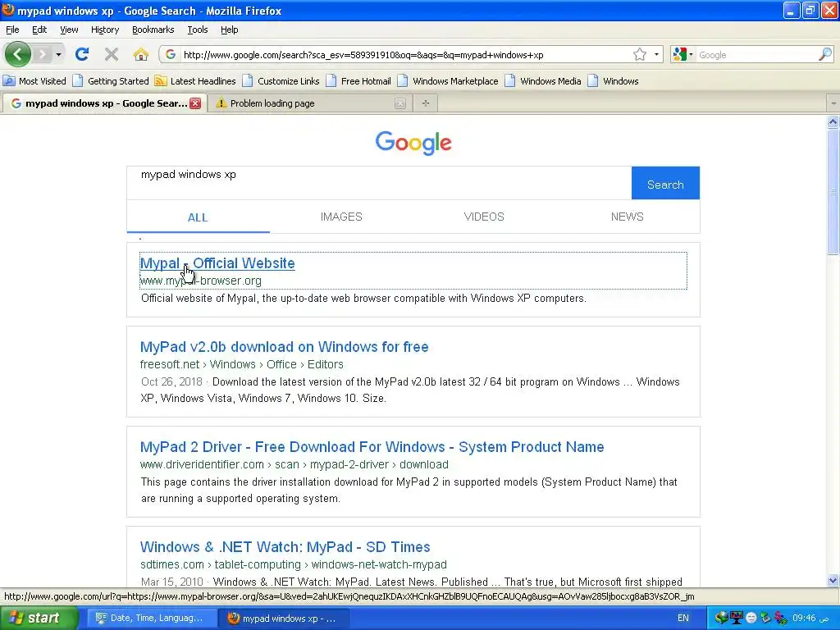Click the EN language indicator

683,618
